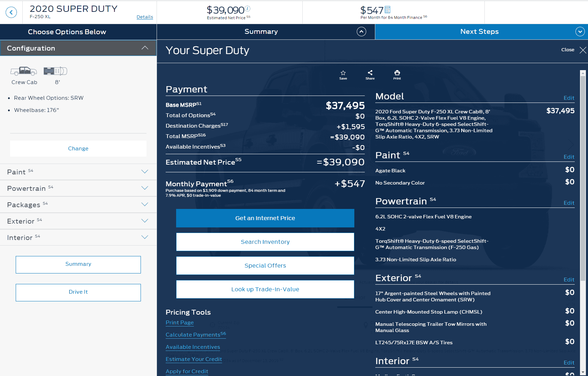This screenshot has height=376, width=588.
Task: Open the Available Incentives link
Action: [x=193, y=347]
